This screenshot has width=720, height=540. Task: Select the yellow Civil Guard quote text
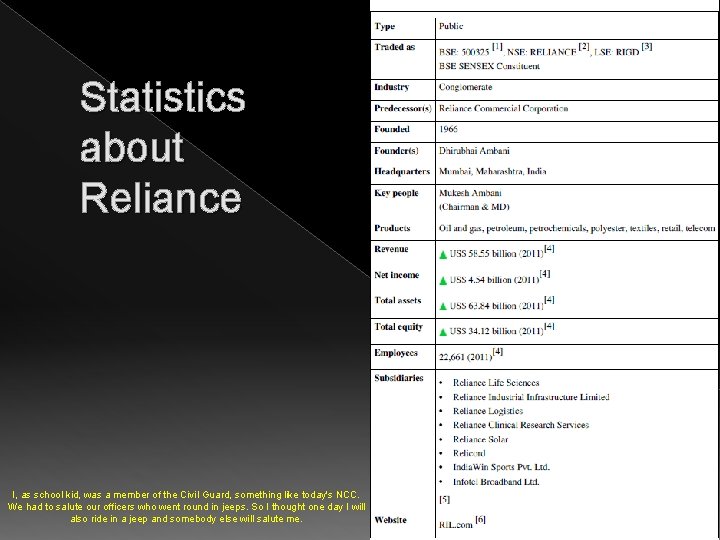[186, 507]
